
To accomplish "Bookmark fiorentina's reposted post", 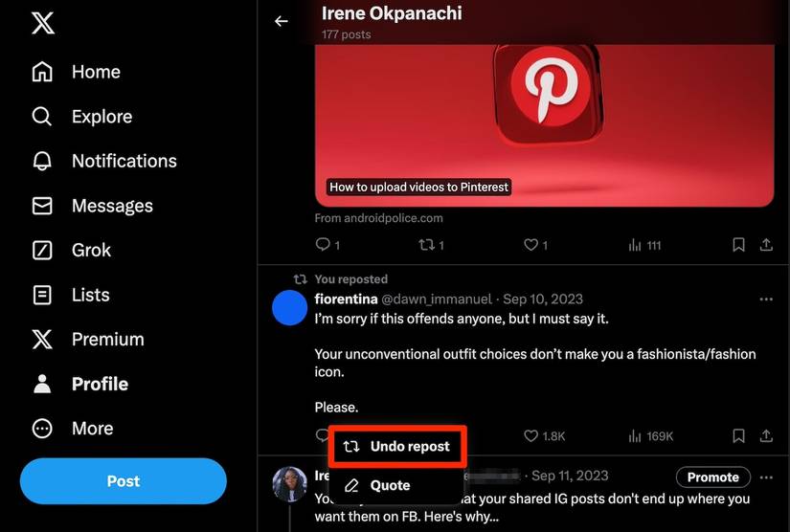I will coord(738,435).
